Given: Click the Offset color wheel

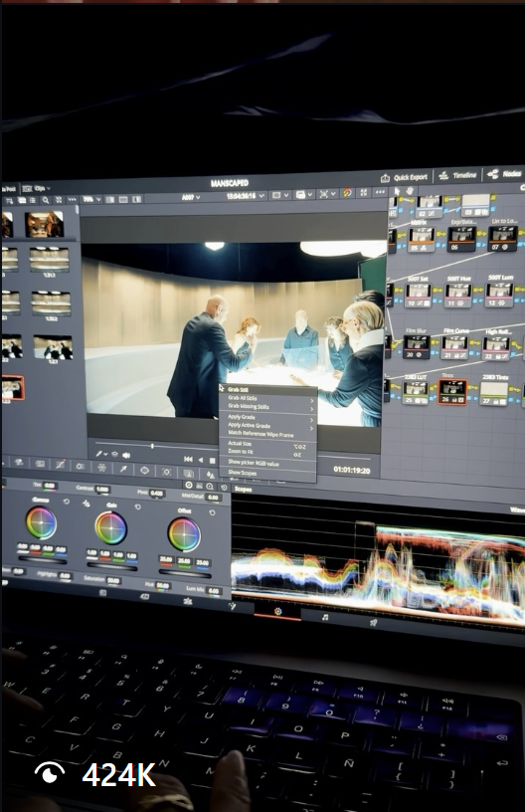Looking at the screenshot, I should (x=184, y=534).
